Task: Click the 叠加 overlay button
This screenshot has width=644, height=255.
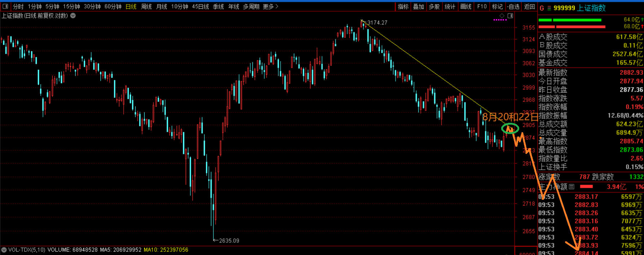Action: point(419,7)
